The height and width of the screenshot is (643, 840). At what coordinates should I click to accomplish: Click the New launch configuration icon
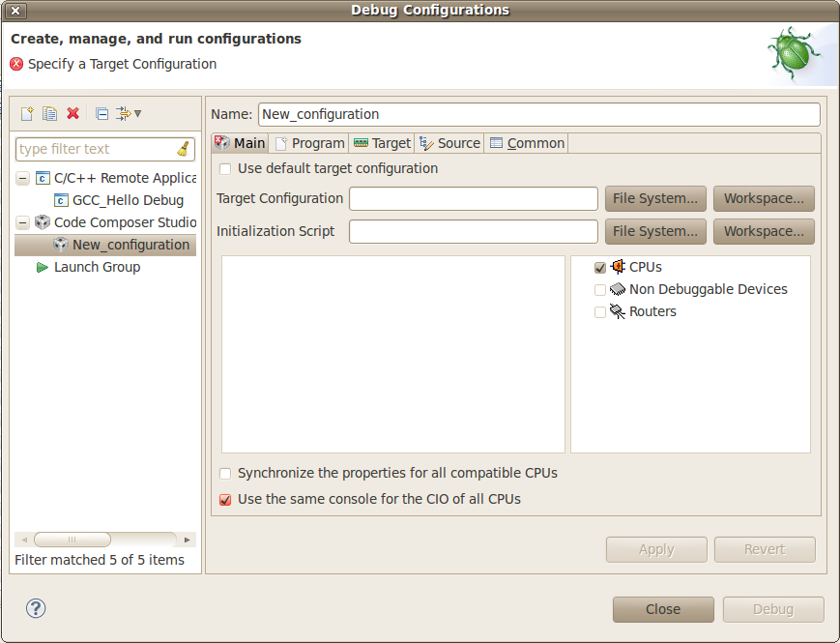click(27, 113)
